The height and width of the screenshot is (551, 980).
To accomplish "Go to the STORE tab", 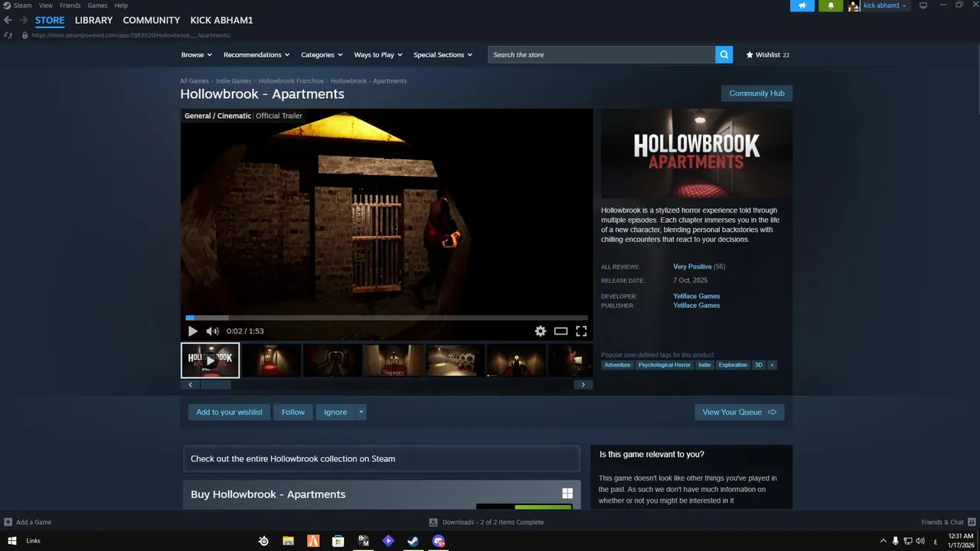I will click(50, 20).
